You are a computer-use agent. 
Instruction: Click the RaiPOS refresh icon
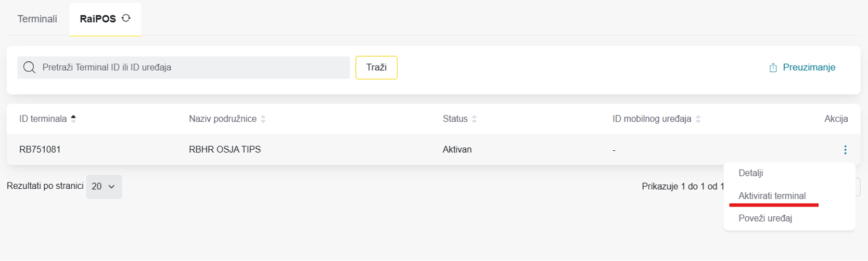tap(126, 18)
